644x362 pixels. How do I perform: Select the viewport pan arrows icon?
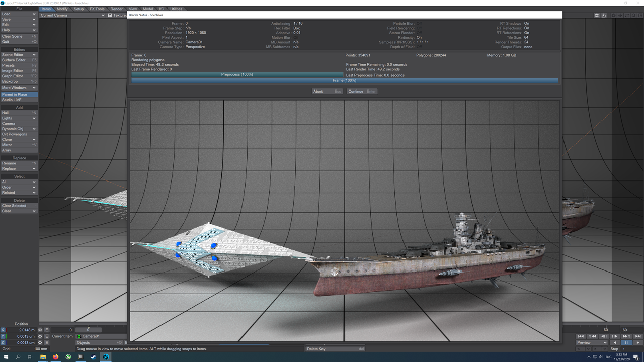coord(620,16)
